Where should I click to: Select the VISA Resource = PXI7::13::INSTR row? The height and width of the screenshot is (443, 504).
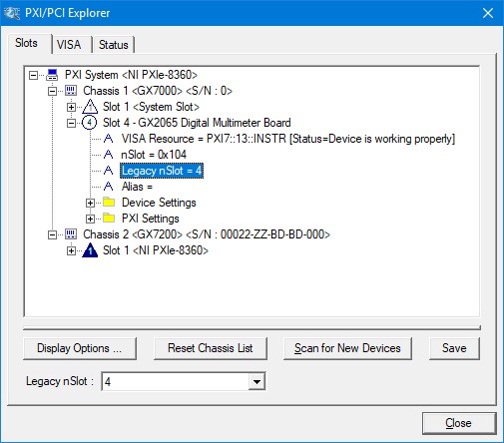(288, 139)
